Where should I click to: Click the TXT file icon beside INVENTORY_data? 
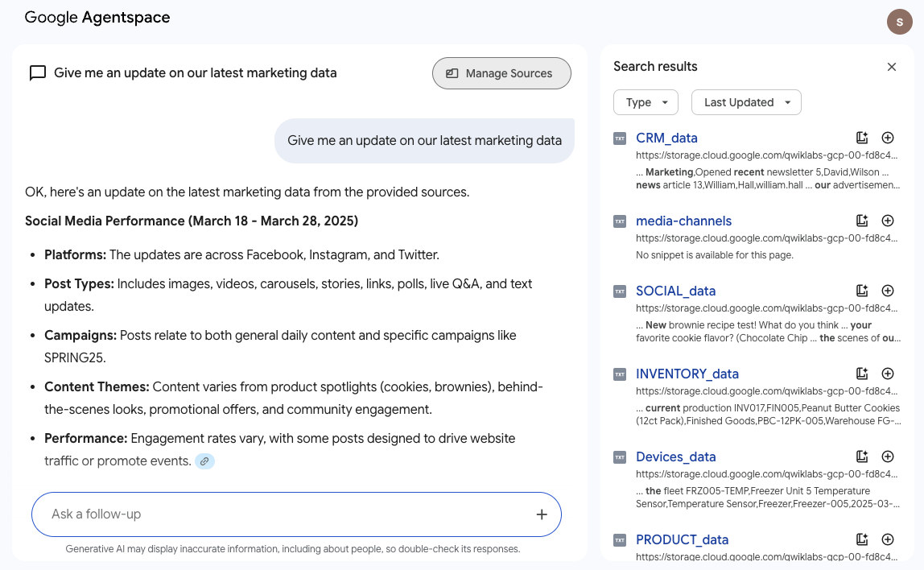[x=620, y=374]
